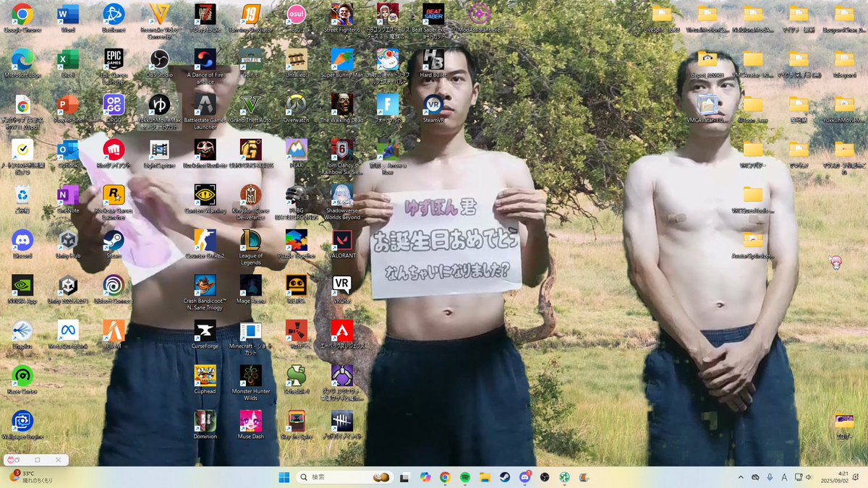Screen dimensions: 868x488
Task: Launch Counter-Strike 2 shortcut
Action: (x=205, y=244)
